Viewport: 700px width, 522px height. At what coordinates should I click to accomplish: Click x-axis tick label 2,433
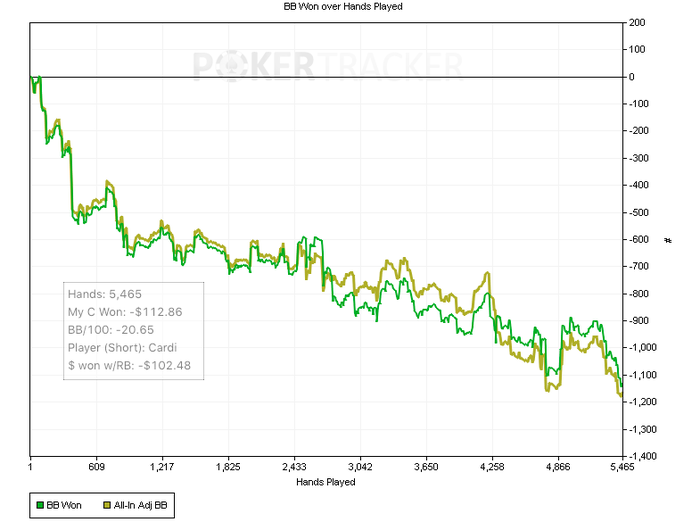294,467
